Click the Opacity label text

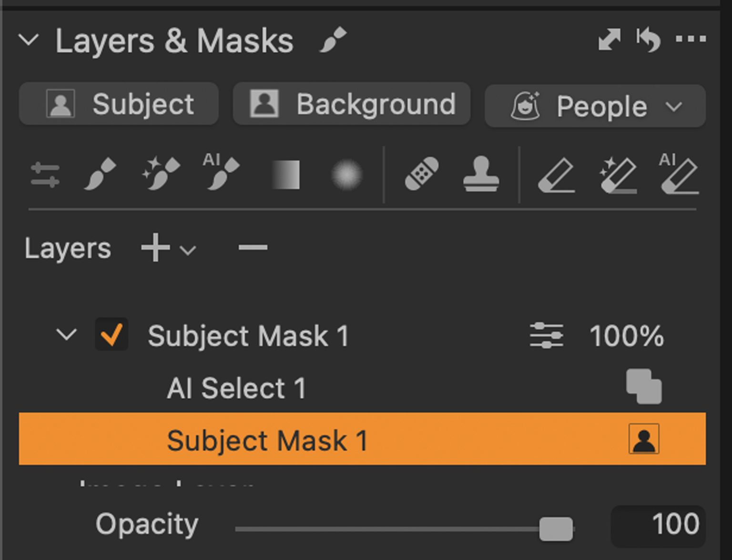tap(147, 525)
